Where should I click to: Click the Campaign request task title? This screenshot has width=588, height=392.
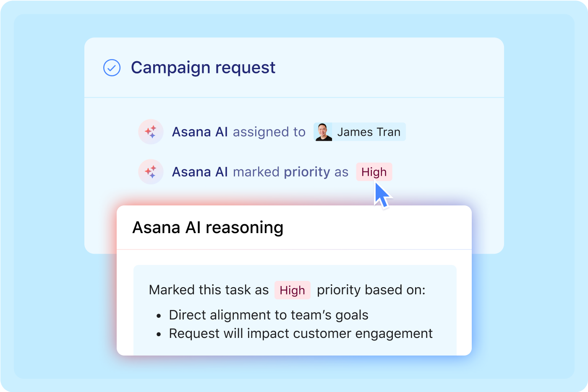[x=203, y=67]
